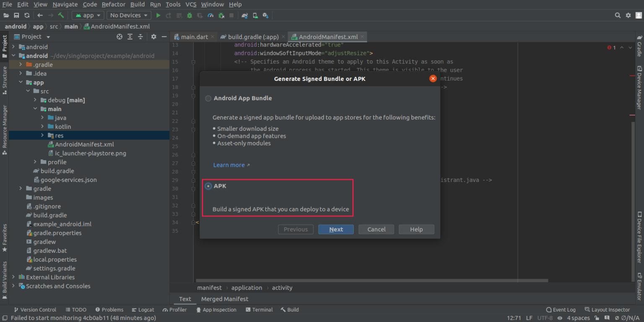Image resolution: width=644 pixels, height=322 pixels.
Task: Switch to the Merged Manifest tab
Action: (x=224, y=299)
